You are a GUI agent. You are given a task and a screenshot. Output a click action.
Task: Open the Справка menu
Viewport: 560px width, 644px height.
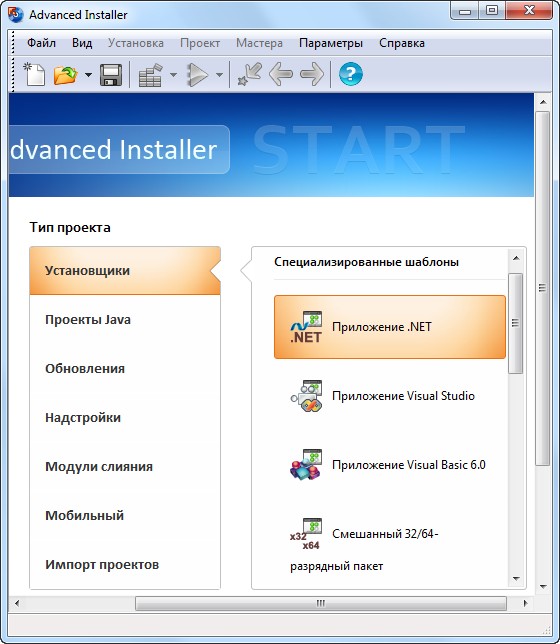402,43
